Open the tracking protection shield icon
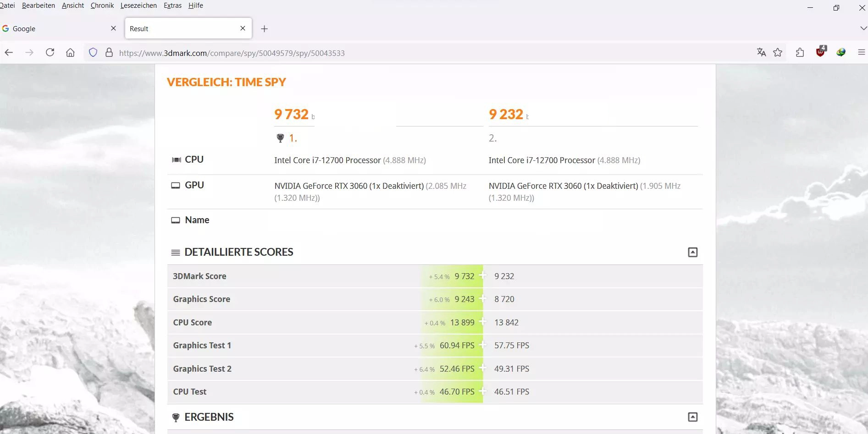The width and height of the screenshot is (868, 434). (93, 53)
